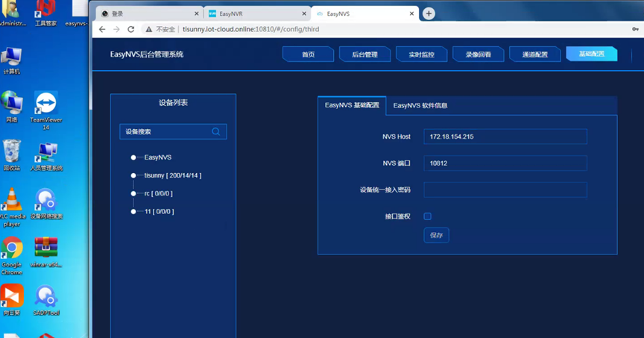
Task: Select EasyNVS 基础配置 tab
Action: point(352,105)
